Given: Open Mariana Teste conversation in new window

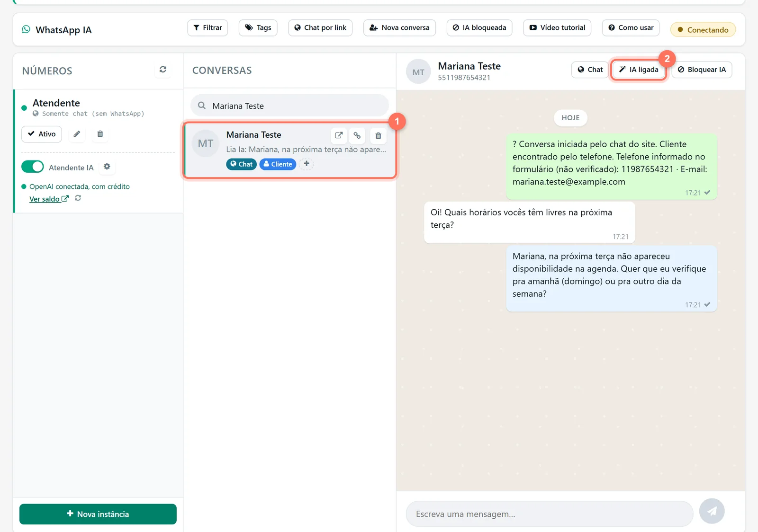Looking at the screenshot, I should coord(339,135).
